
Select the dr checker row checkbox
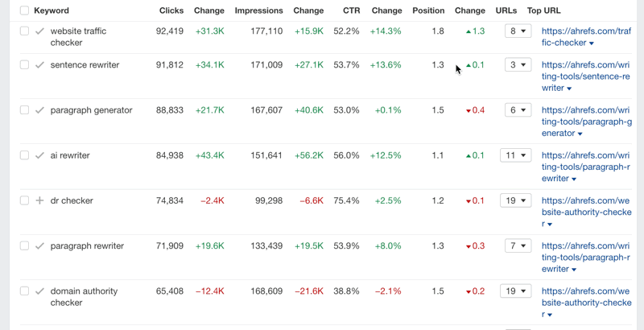(24, 200)
